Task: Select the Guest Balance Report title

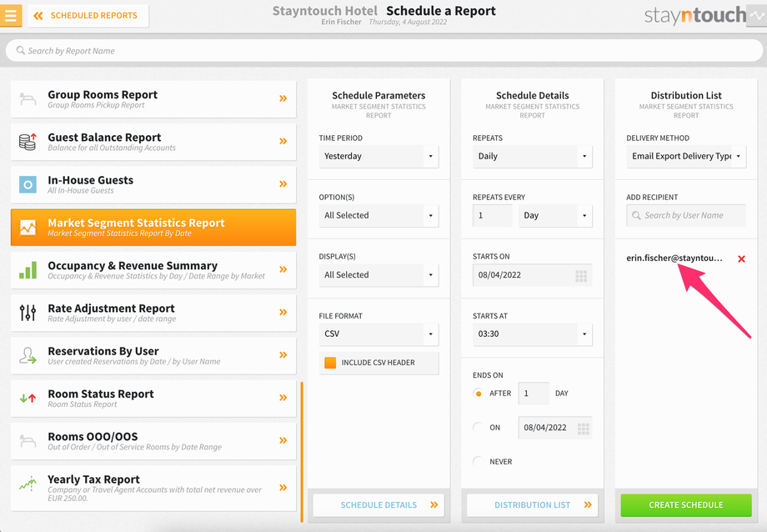Action: point(104,138)
